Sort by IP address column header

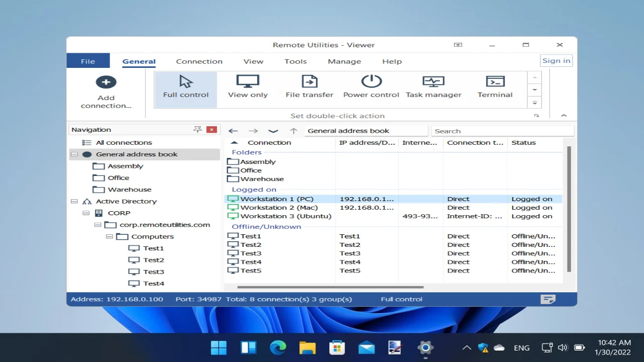[x=367, y=143]
